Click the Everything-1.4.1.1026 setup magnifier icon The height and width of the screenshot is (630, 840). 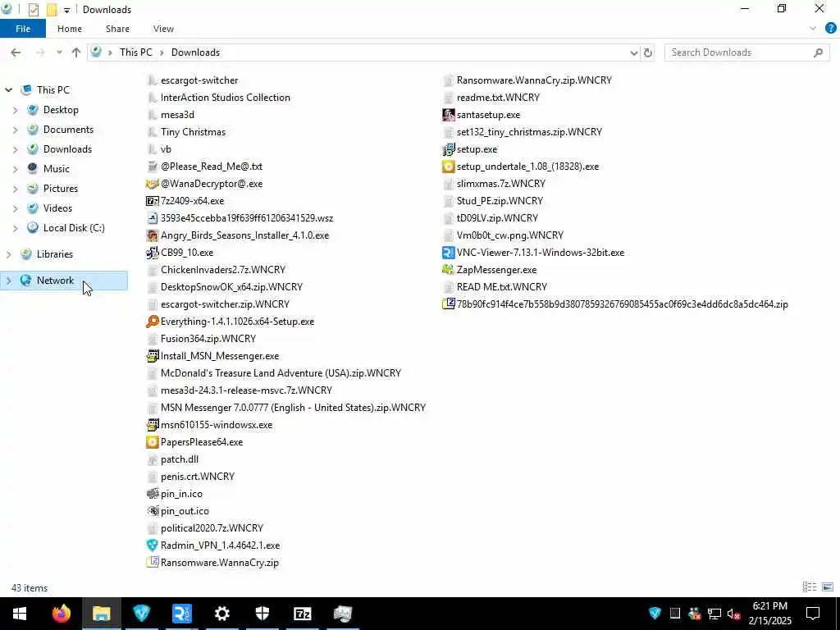(152, 322)
